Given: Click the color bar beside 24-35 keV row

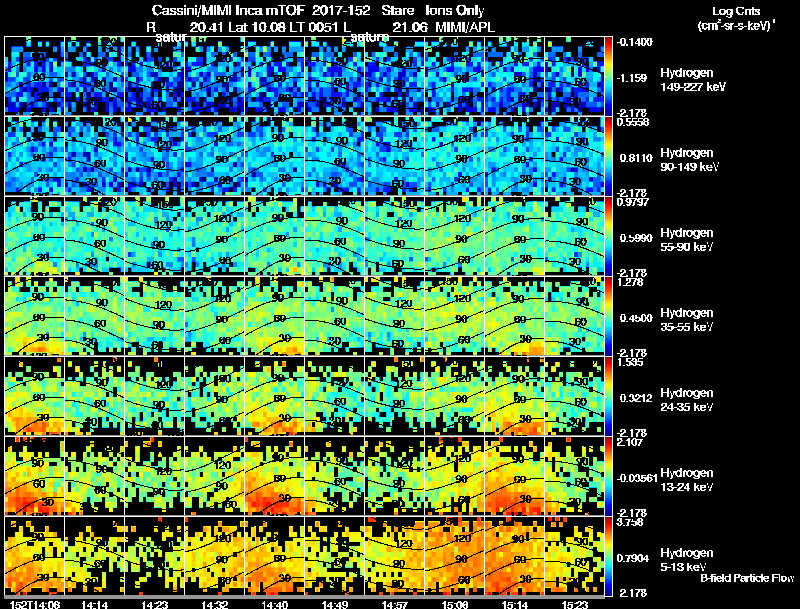Looking at the screenshot, I should coord(609,396).
